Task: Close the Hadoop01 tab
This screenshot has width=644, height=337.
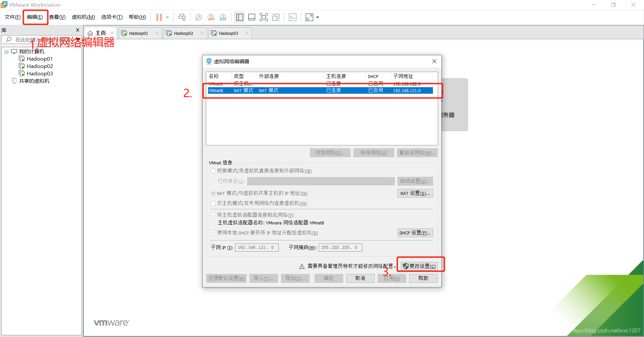Action: pyautogui.click(x=157, y=33)
